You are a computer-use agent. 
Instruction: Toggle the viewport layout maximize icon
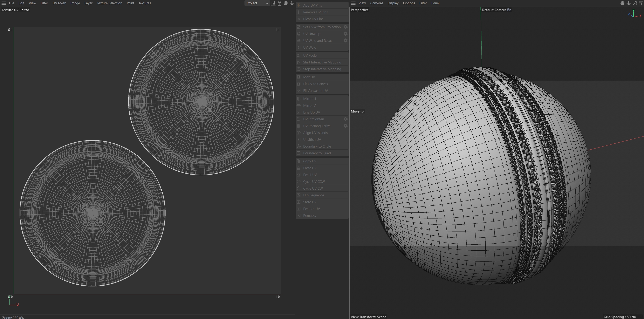[x=640, y=3]
